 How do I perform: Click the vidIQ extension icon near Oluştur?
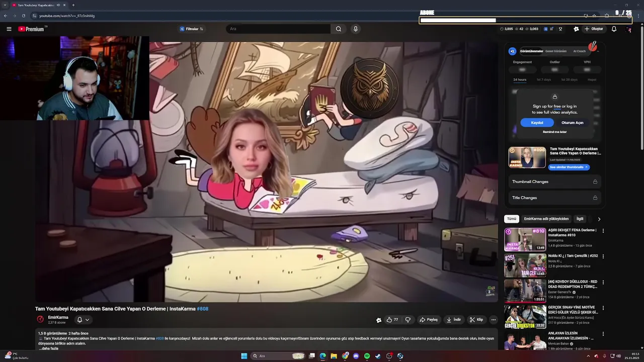[576, 29]
